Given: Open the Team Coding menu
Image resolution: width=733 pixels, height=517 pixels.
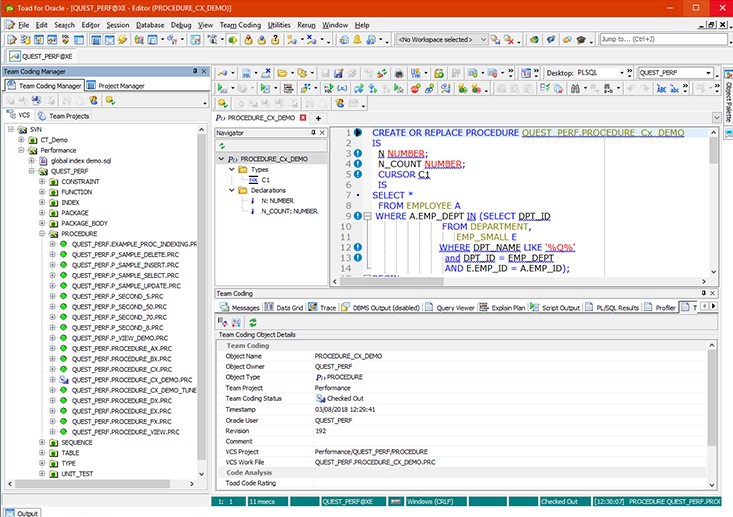Looking at the screenshot, I should [240, 25].
